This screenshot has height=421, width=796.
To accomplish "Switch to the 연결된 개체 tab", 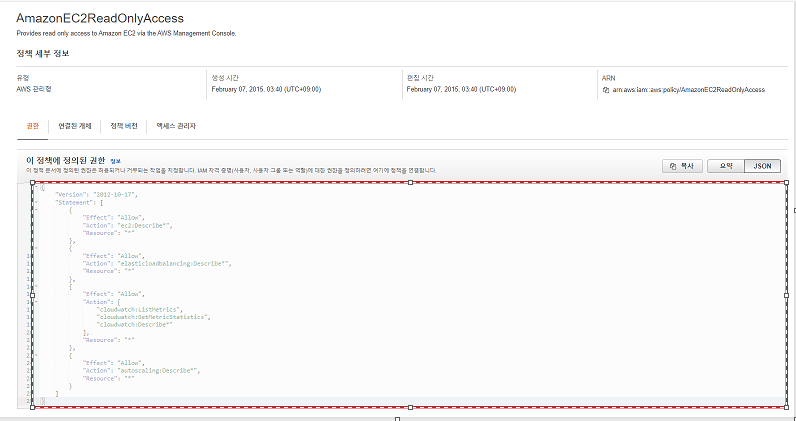I will pyautogui.click(x=75, y=126).
